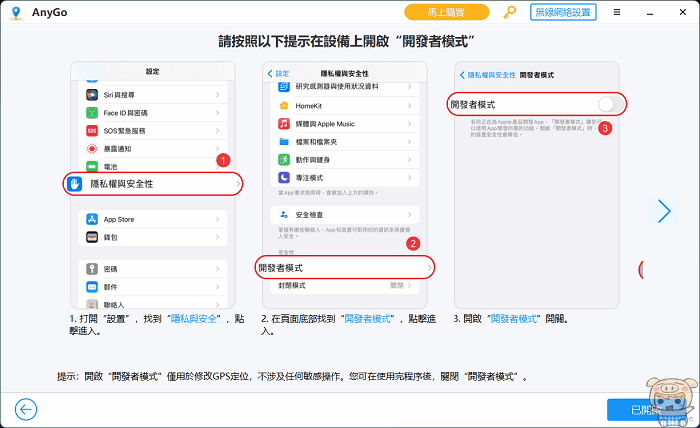This screenshot has height=428, width=700.
Task: Click the green 電池 battery icon
Action: [92, 166]
